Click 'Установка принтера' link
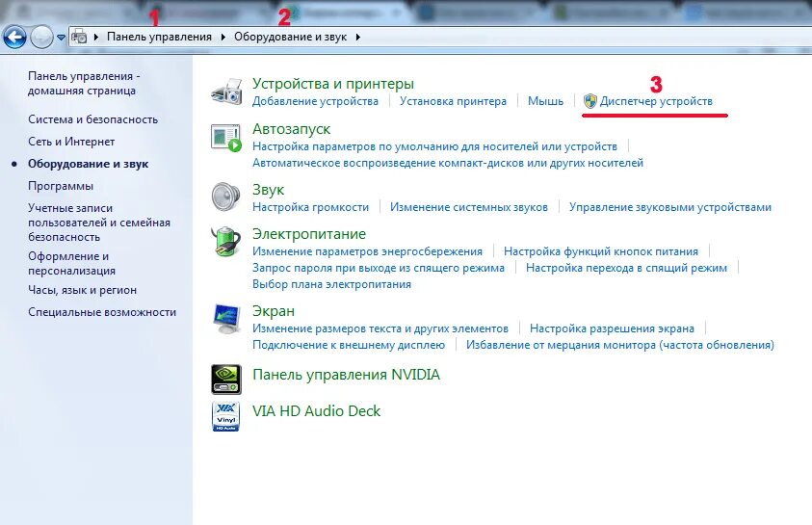This screenshot has height=525, width=812. (453, 101)
